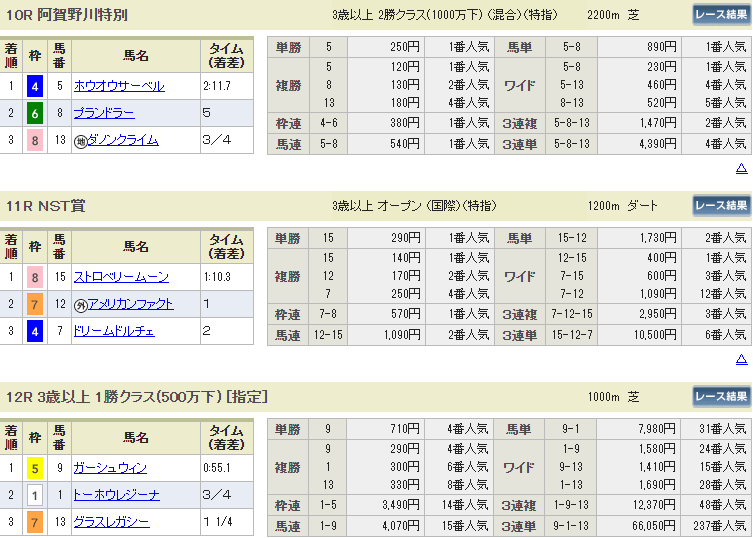Jump to top via triangle below 10R

tap(741, 168)
